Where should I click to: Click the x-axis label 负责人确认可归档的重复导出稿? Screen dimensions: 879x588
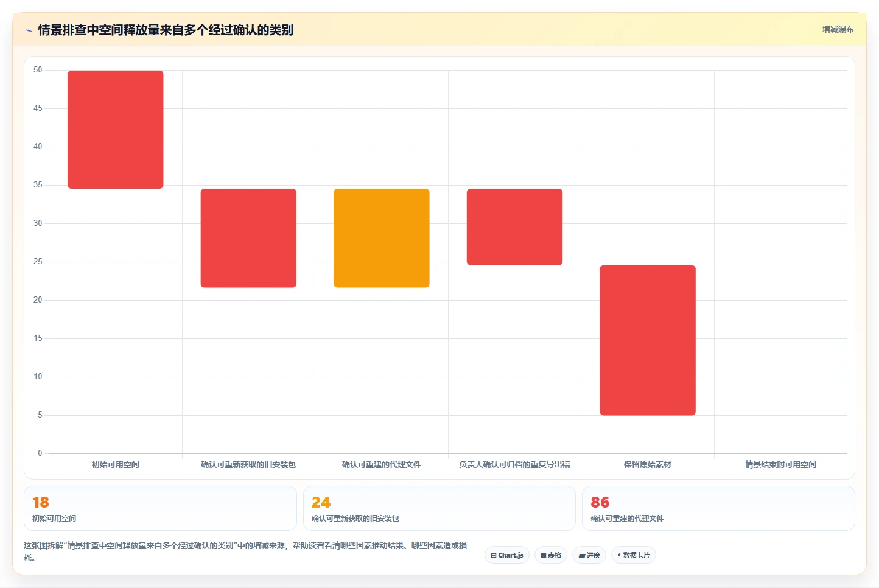[x=514, y=464]
